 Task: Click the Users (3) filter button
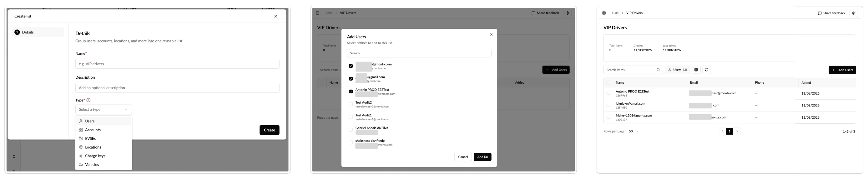coord(677,70)
